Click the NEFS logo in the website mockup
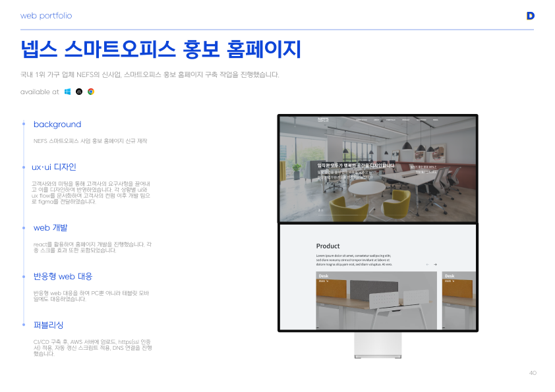 click(323, 120)
